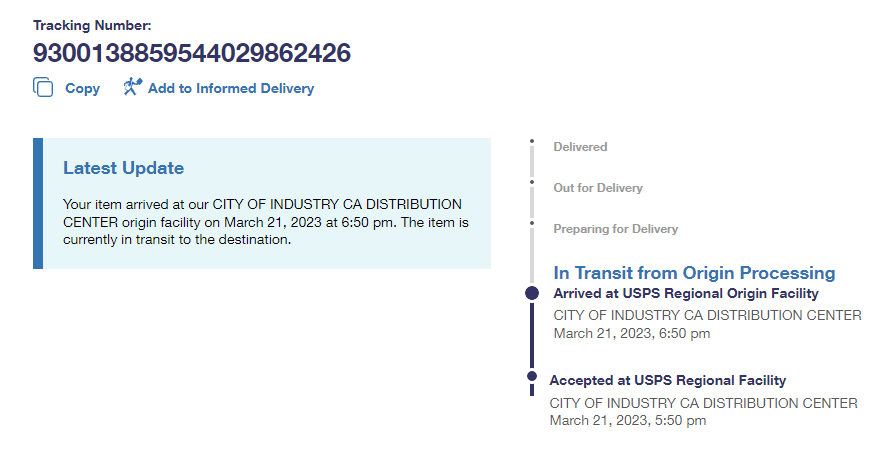Click the large current-status timeline dot

tap(532, 293)
